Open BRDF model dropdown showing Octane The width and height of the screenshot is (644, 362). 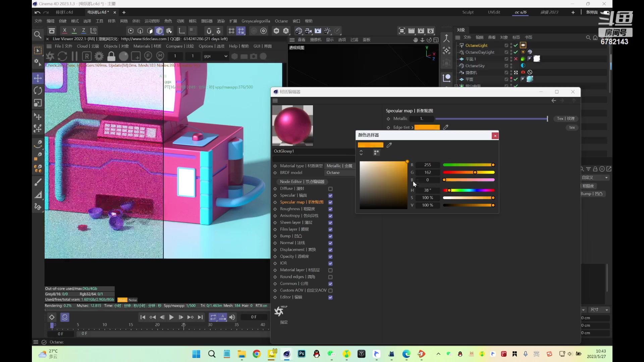[x=339, y=173]
